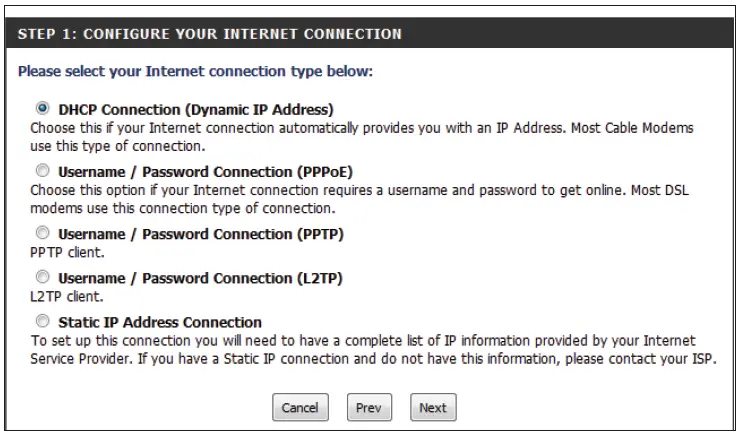Click the "Username / Password Connection (PPPoE)" label
Image resolution: width=744 pixels, height=439 pixels.
click(x=206, y=171)
